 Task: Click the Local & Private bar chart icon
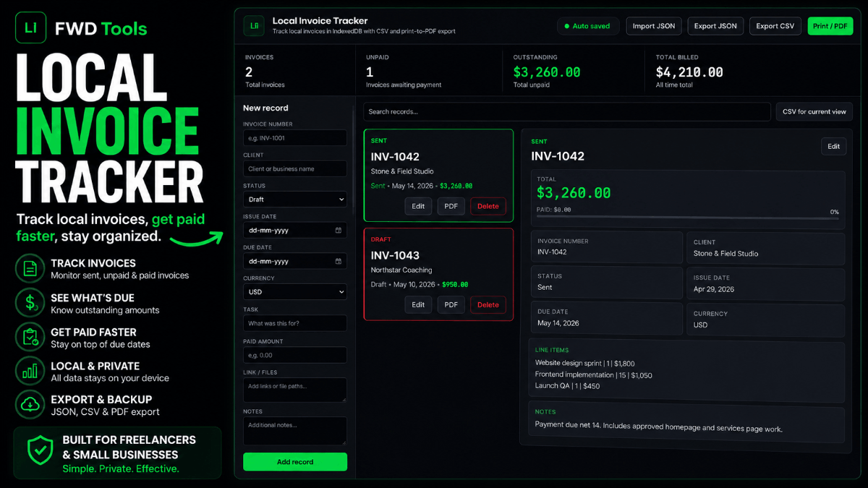tap(30, 371)
